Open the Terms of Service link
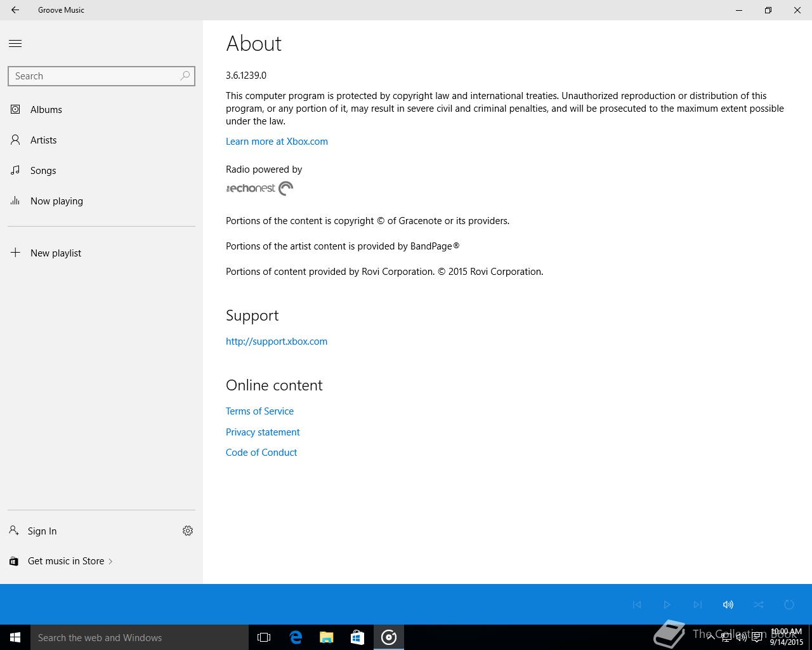The width and height of the screenshot is (812, 650). click(x=259, y=411)
